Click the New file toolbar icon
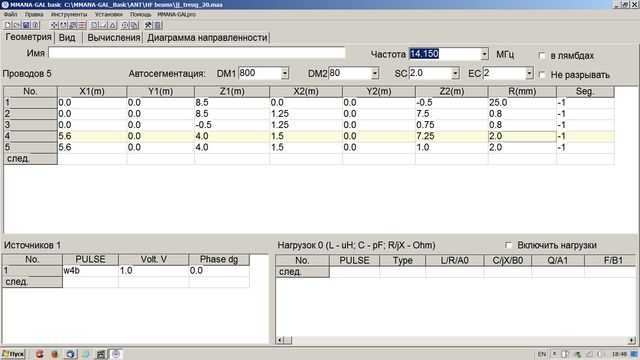The width and height of the screenshot is (640, 360). coord(8,25)
